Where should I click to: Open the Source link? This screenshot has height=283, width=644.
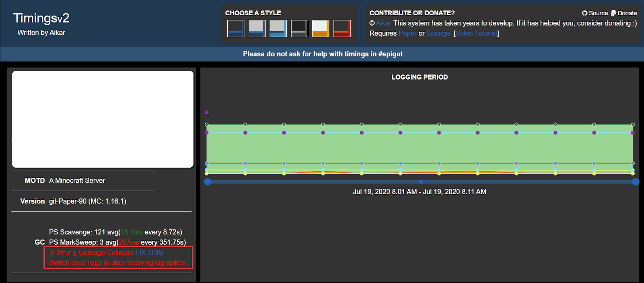[x=598, y=13]
